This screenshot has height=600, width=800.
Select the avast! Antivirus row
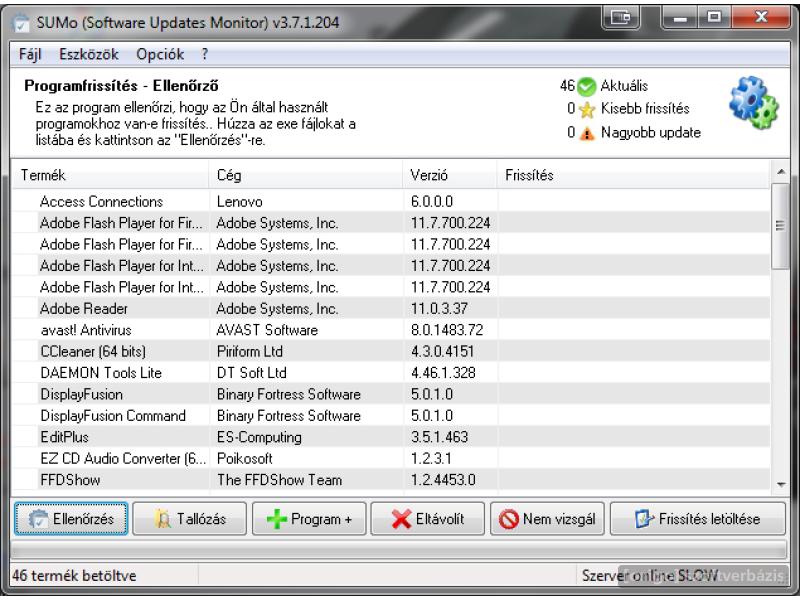point(391,330)
